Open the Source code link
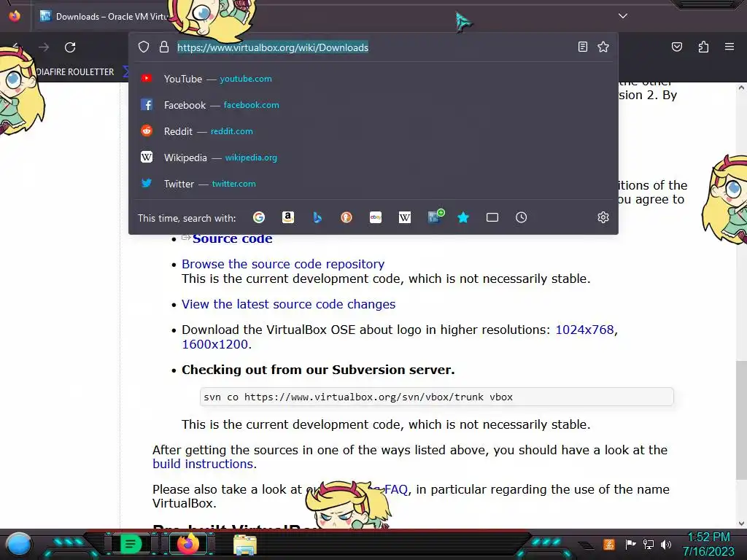The width and height of the screenshot is (747, 560). point(233,238)
